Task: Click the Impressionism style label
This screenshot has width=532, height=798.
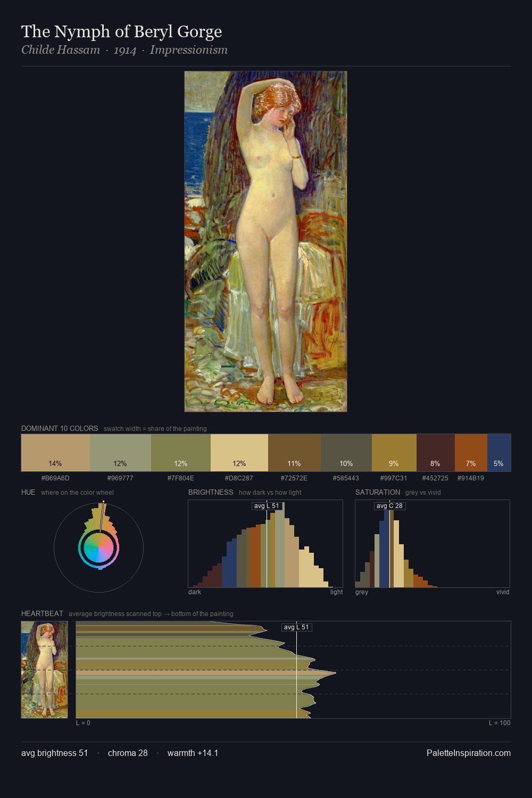Action: click(x=189, y=50)
